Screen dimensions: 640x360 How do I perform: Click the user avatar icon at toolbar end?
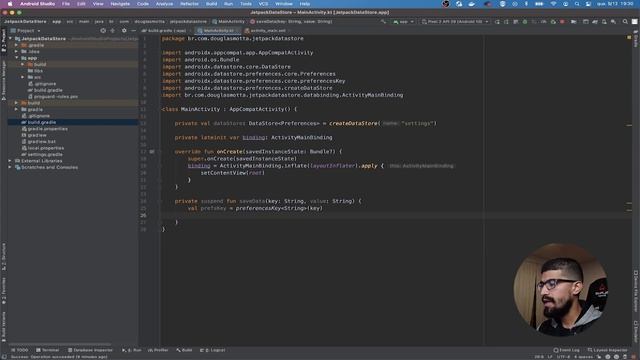pyautogui.click(x=634, y=22)
